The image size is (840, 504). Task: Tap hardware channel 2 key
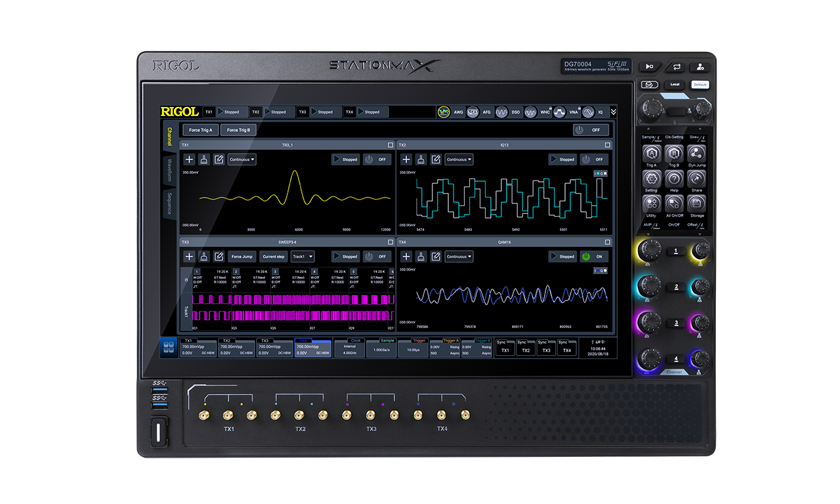[x=676, y=287]
